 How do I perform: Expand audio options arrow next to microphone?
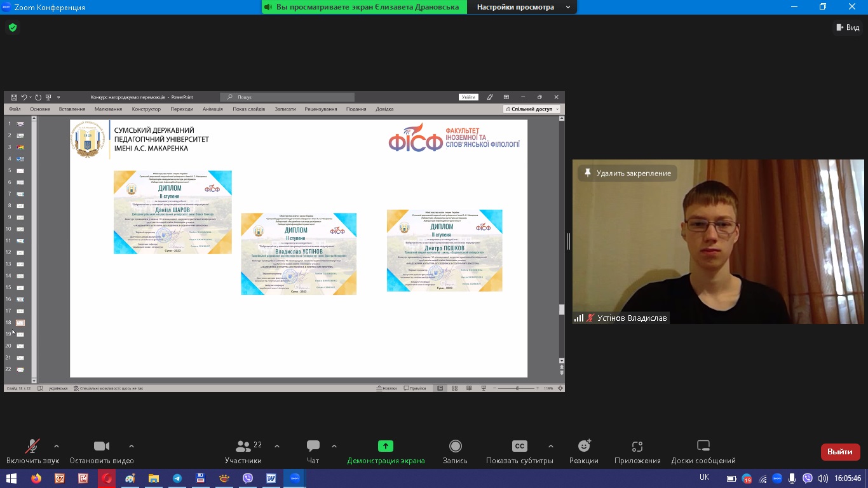[x=57, y=446]
